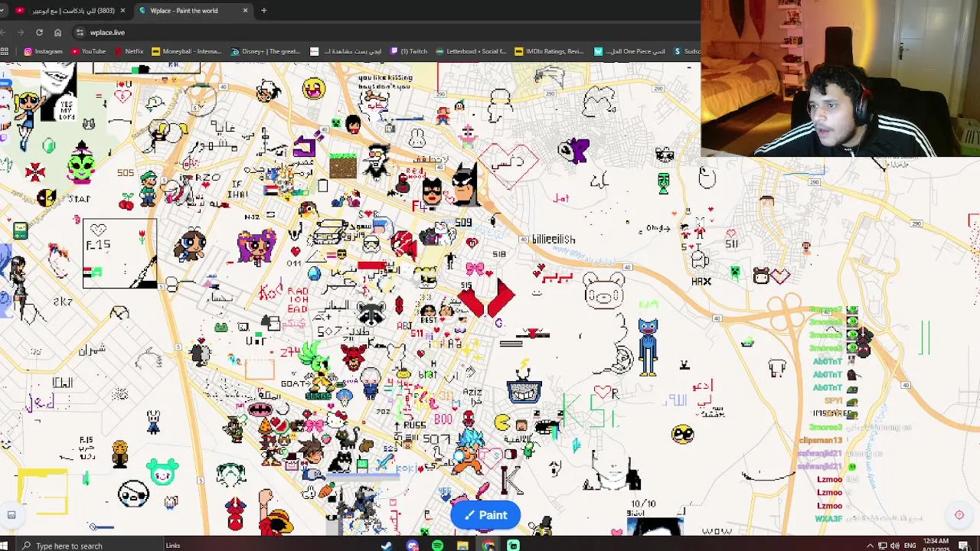The height and width of the screenshot is (551, 980).
Task: Go forward in browser history
Action: click(x=20, y=32)
